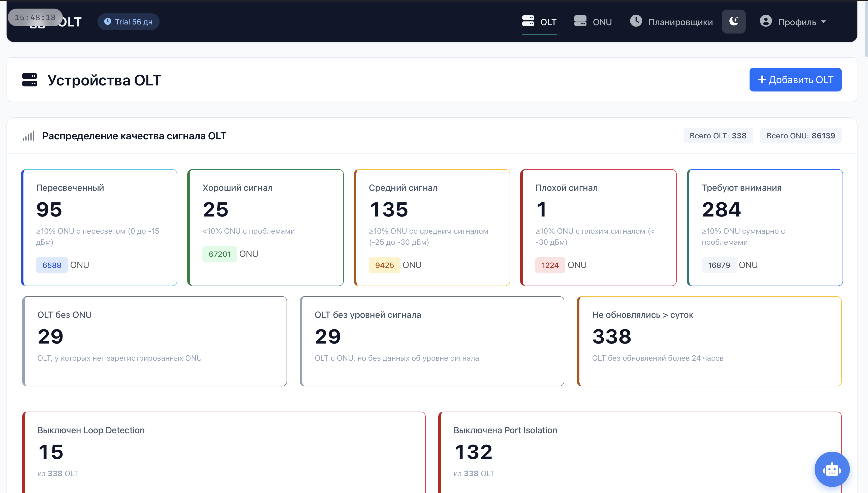Image resolution: width=868 pixels, height=493 pixels.
Task: Click the server icon beside Устройства OLT
Action: pyautogui.click(x=30, y=80)
